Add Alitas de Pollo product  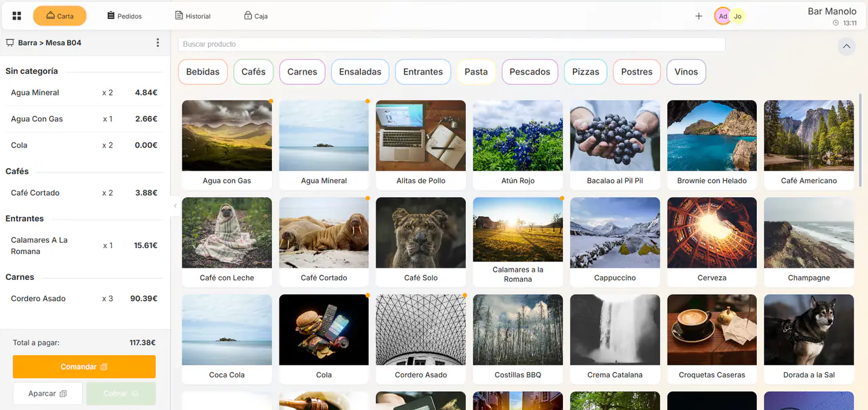coord(421,144)
